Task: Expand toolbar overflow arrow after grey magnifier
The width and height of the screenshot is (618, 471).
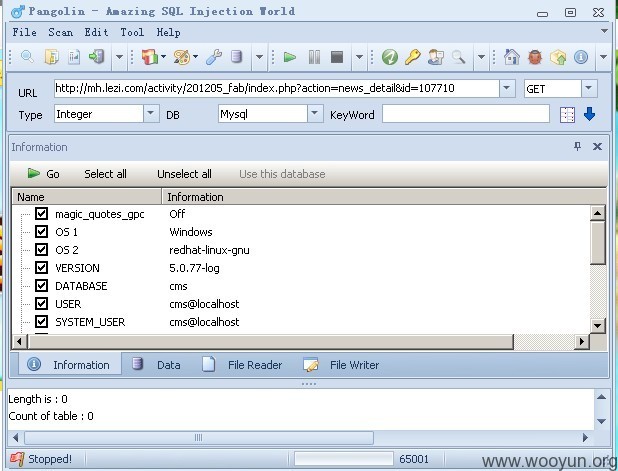Action: 481,57
